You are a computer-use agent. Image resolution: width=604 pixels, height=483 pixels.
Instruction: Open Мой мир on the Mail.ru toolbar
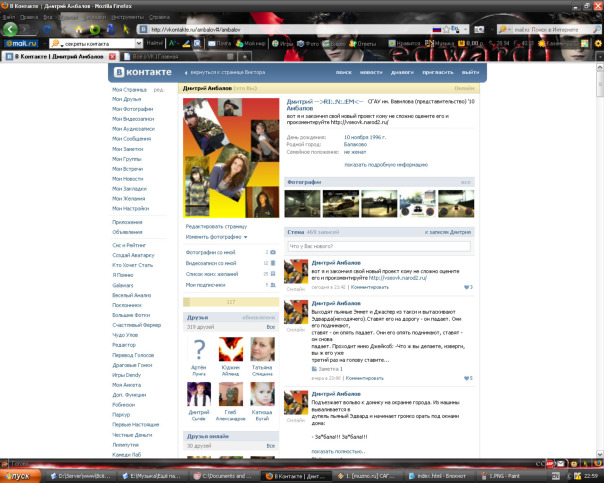tap(251, 44)
